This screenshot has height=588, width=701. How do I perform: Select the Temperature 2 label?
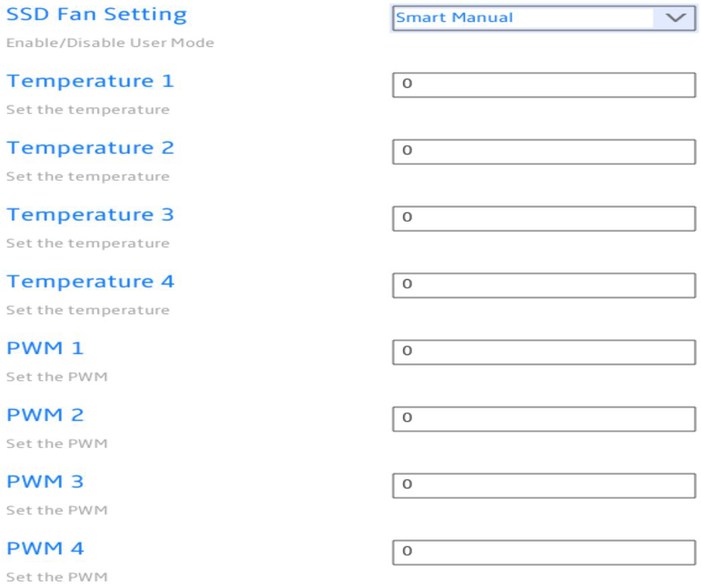click(x=90, y=148)
